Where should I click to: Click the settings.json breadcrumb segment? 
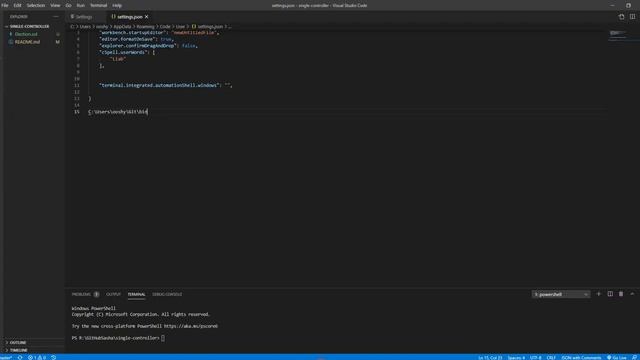[210, 27]
